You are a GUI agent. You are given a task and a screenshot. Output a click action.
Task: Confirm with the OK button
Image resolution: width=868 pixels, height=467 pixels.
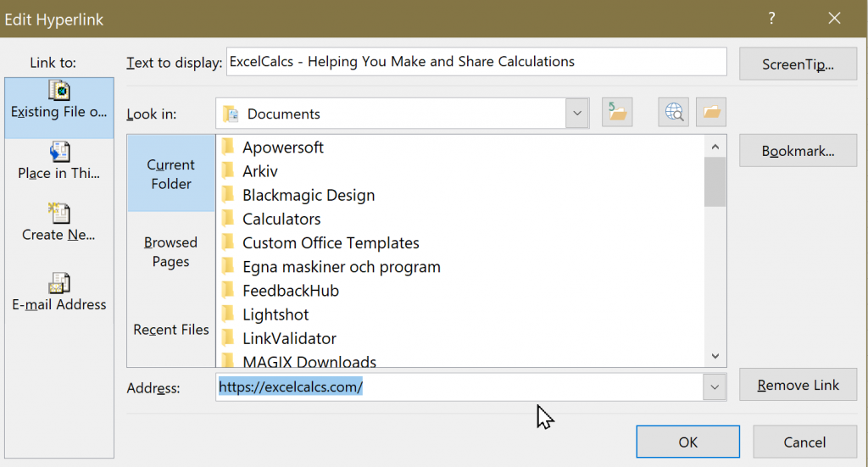click(x=687, y=442)
